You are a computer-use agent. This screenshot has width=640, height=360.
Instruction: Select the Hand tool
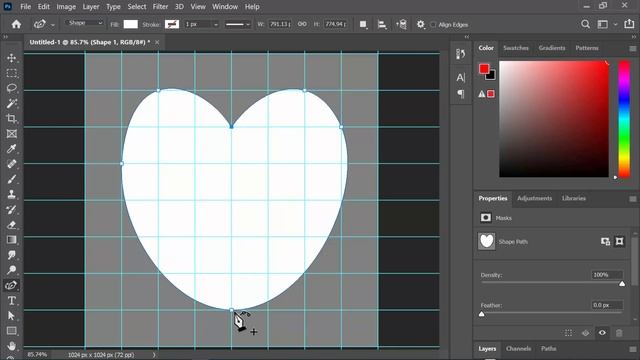pos(11,346)
